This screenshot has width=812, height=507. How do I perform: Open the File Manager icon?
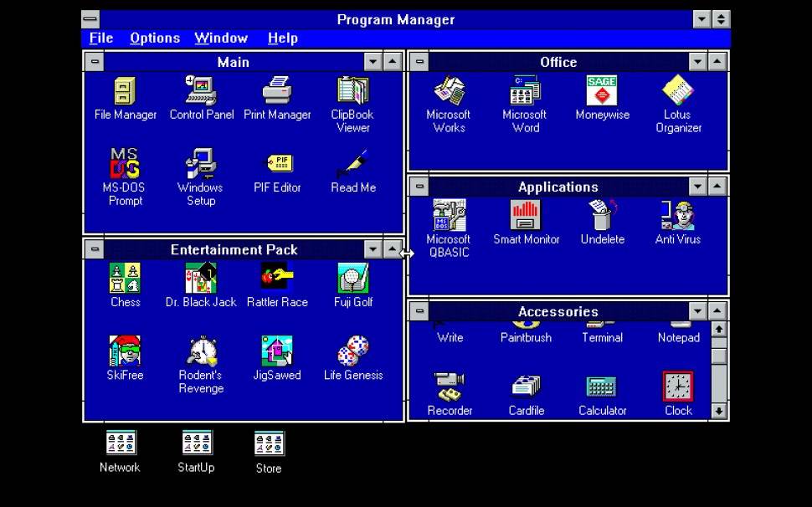125,91
